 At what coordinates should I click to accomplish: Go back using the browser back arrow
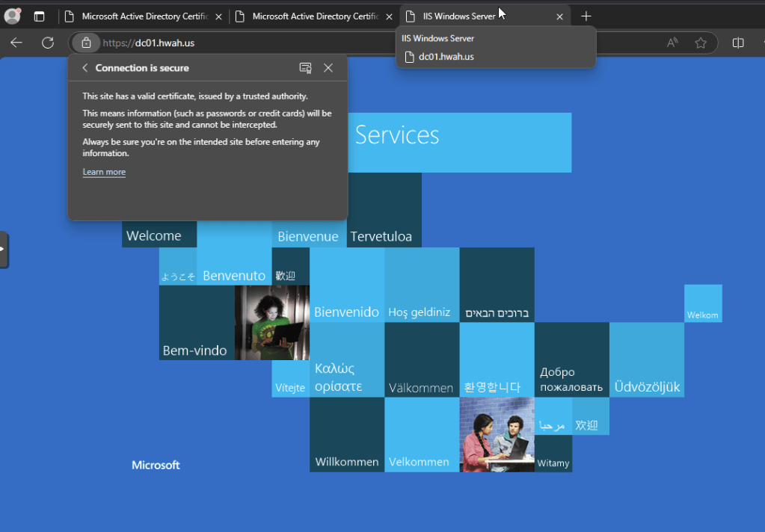pos(16,43)
